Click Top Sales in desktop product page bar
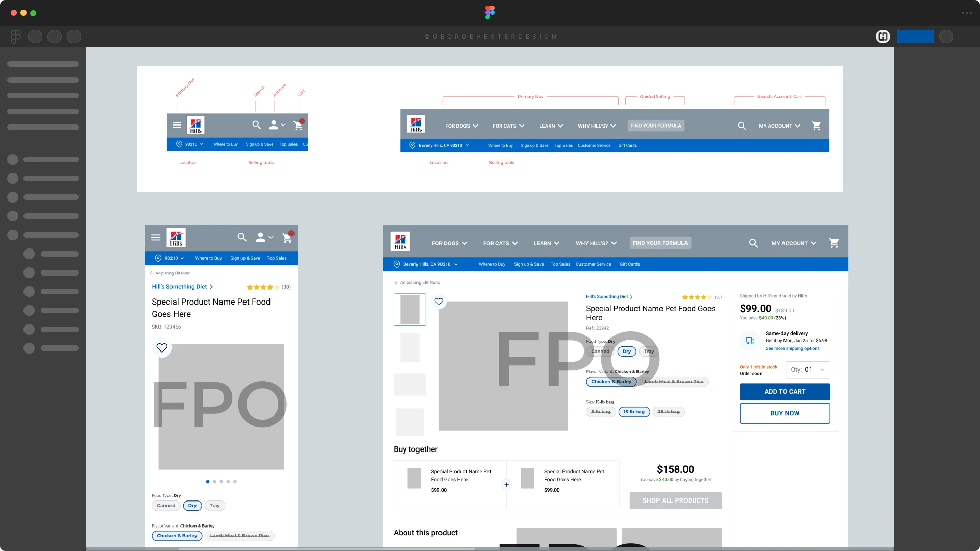The image size is (980, 551). tap(560, 264)
